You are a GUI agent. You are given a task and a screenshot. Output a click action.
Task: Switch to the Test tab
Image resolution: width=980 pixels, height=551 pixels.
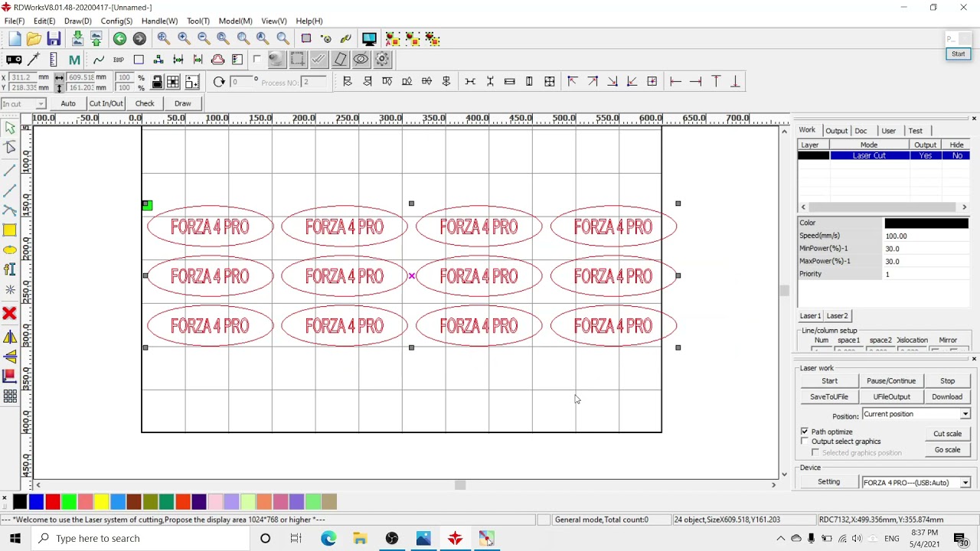click(x=916, y=131)
